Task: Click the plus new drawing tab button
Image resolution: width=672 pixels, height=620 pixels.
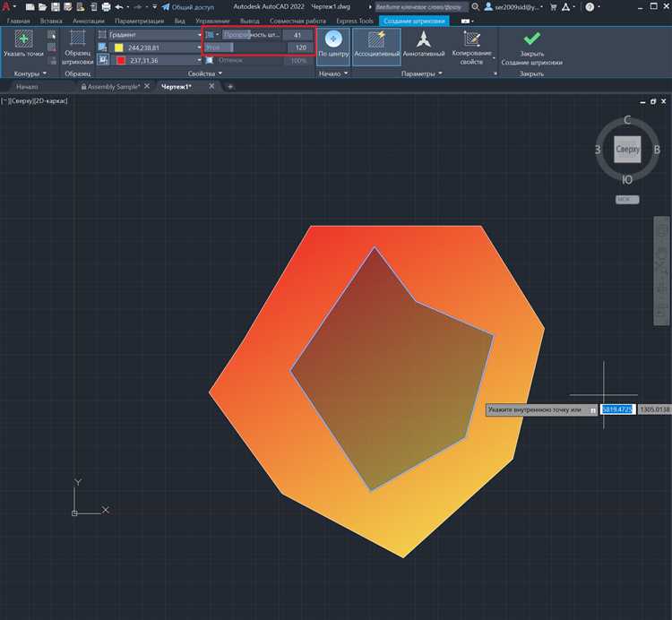Action: (x=230, y=87)
